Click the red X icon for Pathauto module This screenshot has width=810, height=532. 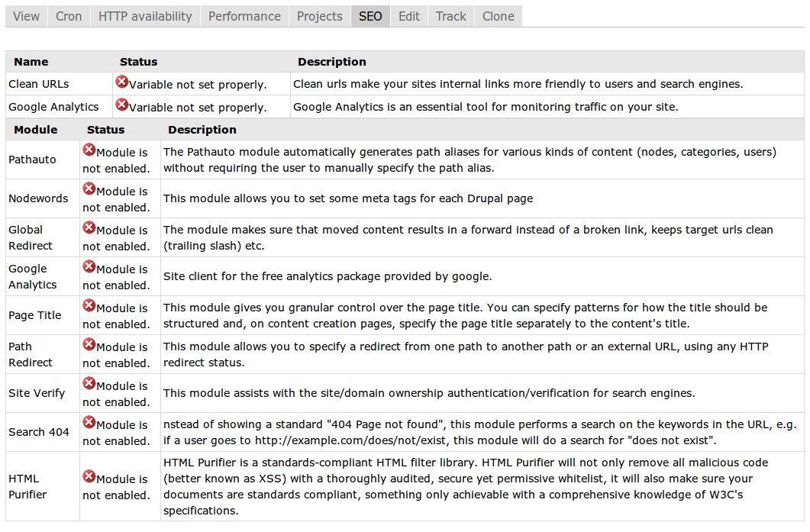pos(89,150)
